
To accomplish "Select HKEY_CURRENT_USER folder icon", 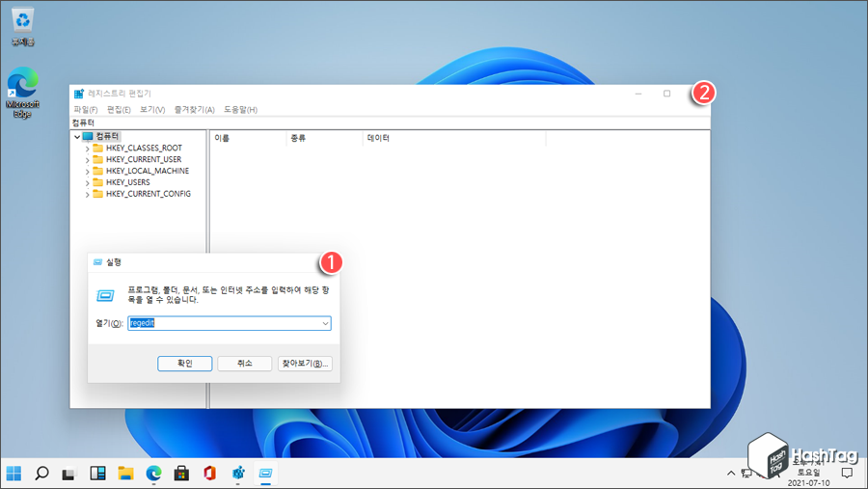I will (98, 159).
